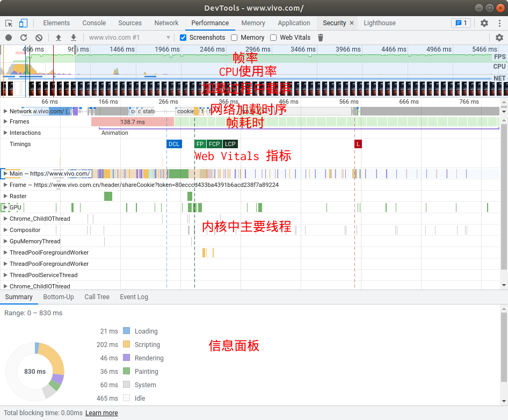Enable the Memory checkbox
Image resolution: width=508 pixels, height=420 pixels.
tap(234, 38)
